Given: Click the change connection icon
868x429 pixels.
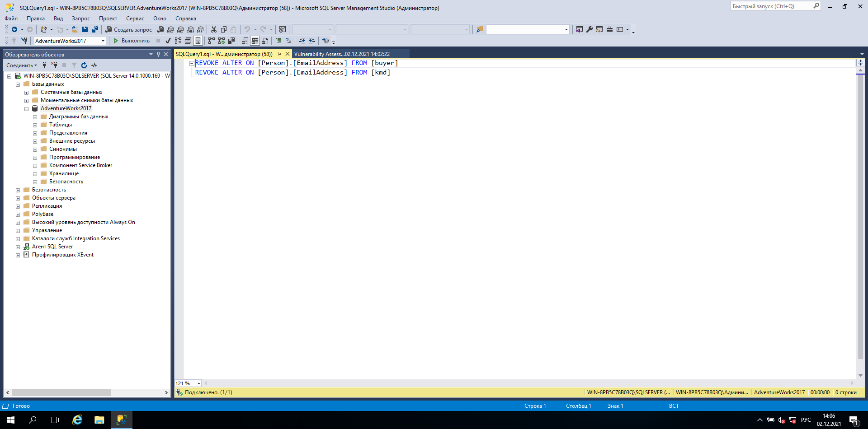Looking at the screenshot, I should point(24,41).
